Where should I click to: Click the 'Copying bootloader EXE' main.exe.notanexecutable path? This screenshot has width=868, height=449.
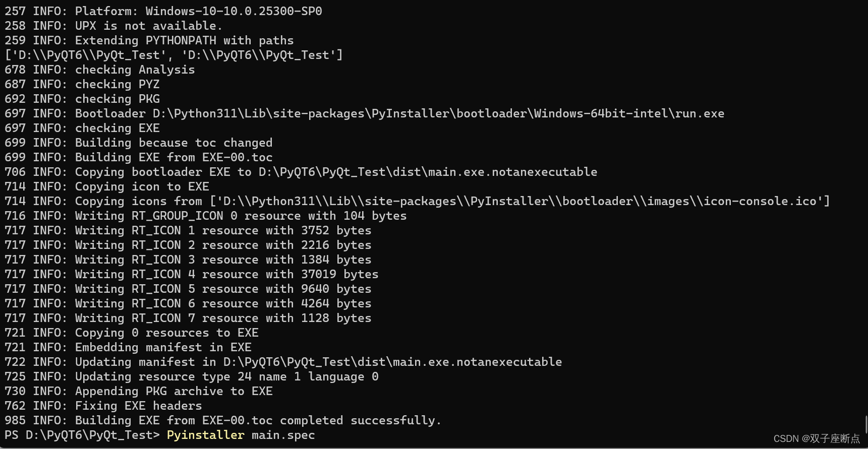coord(428,172)
